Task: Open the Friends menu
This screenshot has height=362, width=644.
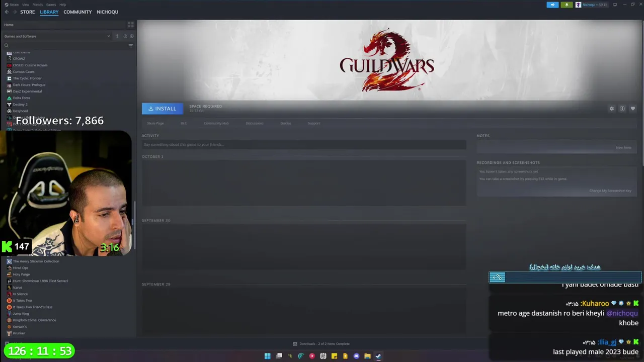Action: tap(38, 5)
